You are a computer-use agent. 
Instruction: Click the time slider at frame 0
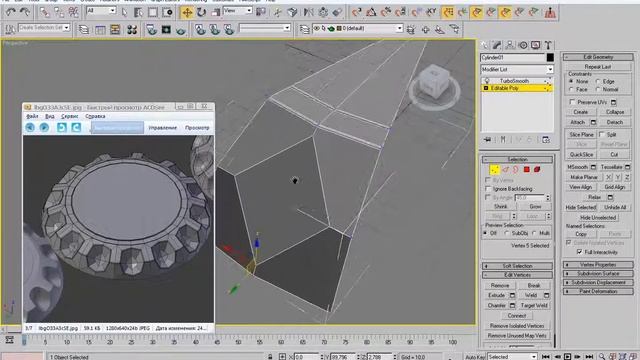tap(24, 340)
